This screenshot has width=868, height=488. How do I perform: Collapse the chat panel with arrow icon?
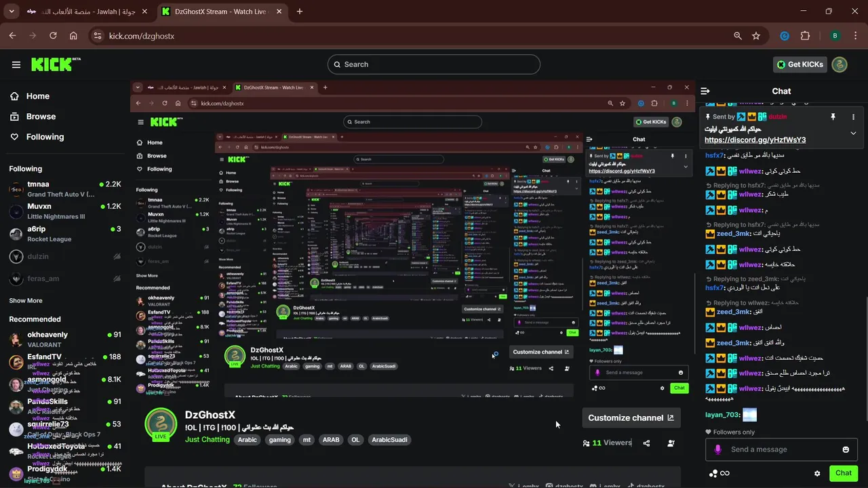pyautogui.click(x=705, y=91)
